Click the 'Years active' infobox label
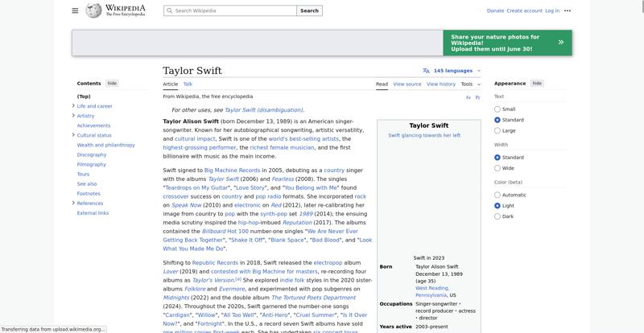644x333 pixels. pyautogui.click(x=395, y=327)
